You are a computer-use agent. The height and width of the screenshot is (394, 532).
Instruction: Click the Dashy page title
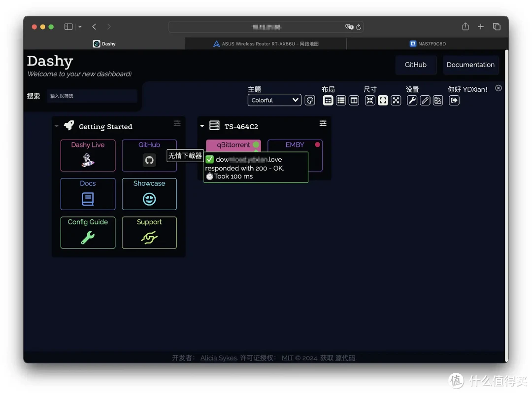50,61
